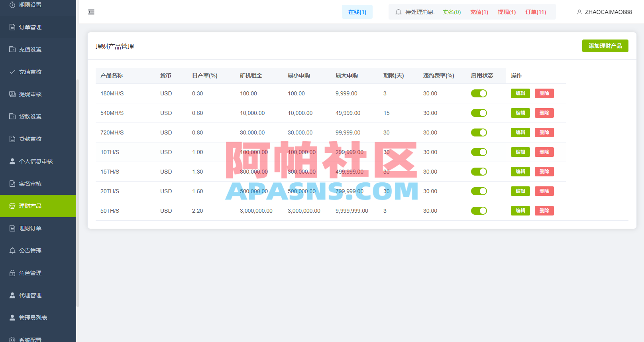Open pending 提现(1) messages

tap(507, 12)
